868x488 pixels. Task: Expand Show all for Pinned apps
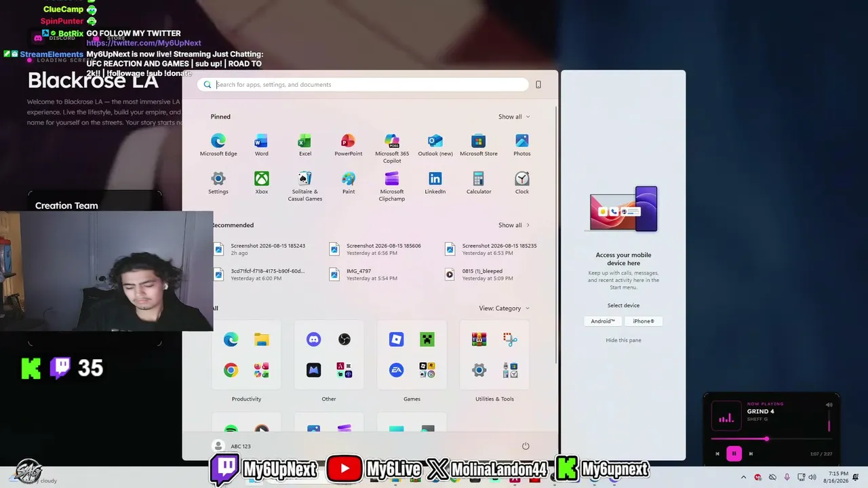pos(514,117)
